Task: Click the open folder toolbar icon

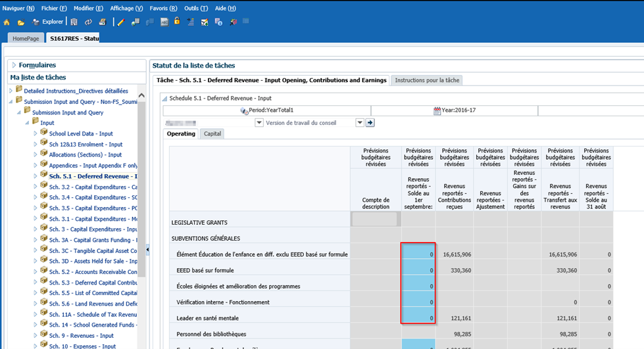Action: point(21,22)
